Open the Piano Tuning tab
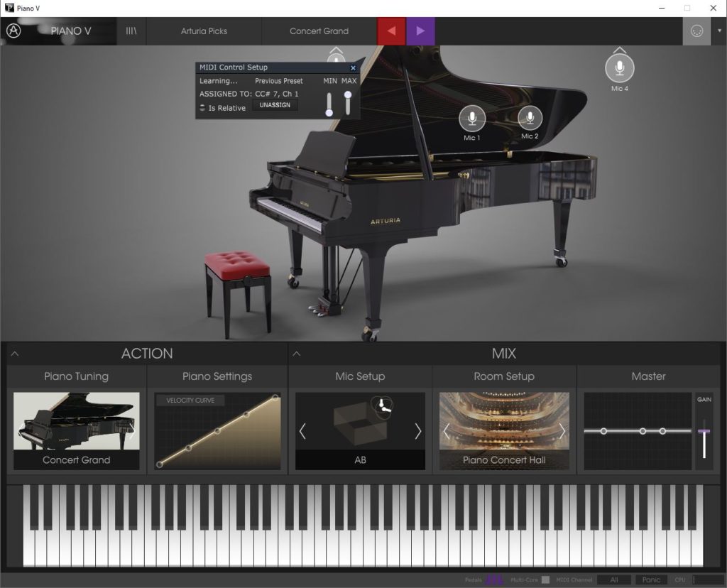The image size is (727, 588). pos(77,376)
